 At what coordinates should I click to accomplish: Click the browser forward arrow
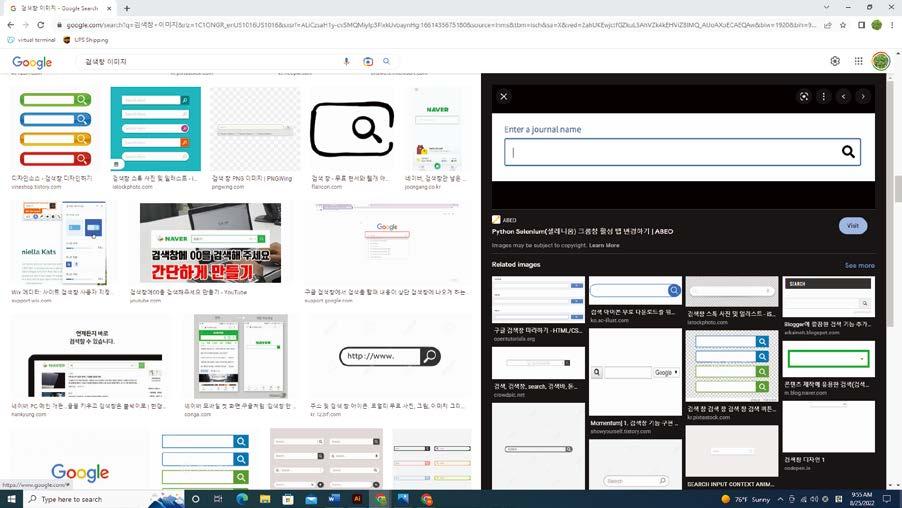[x=25, y=25]
